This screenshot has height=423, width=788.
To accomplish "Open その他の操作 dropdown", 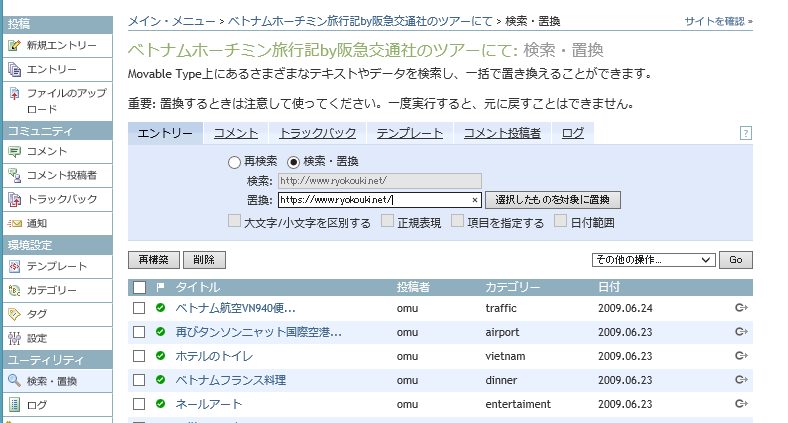I will [x=654, y=260].
